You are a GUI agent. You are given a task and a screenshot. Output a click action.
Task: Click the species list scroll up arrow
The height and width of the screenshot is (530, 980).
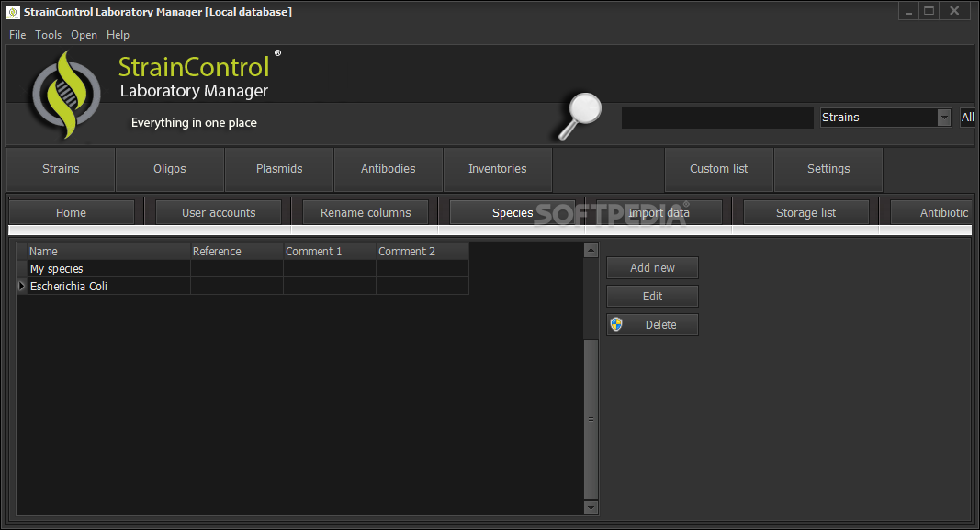[591, 251]
